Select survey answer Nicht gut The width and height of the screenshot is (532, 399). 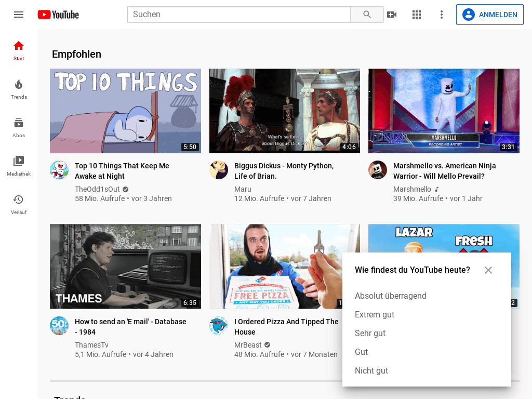[x=371, y=370]
